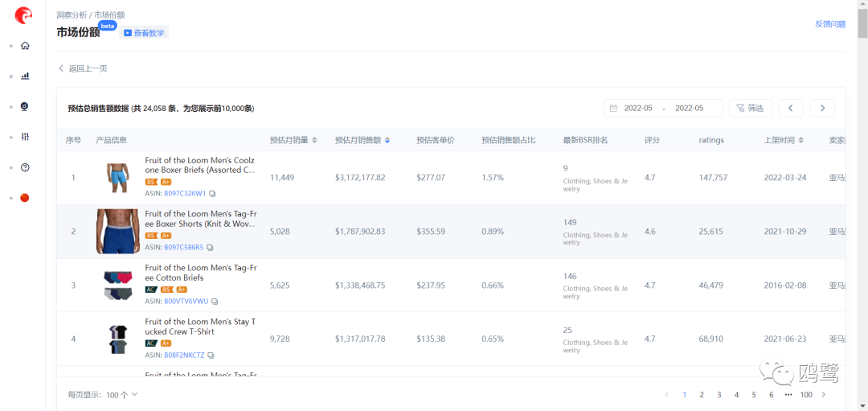The image size is (868, 411).
Task: Open ASIN link B097C326W1
Action: 185,194
